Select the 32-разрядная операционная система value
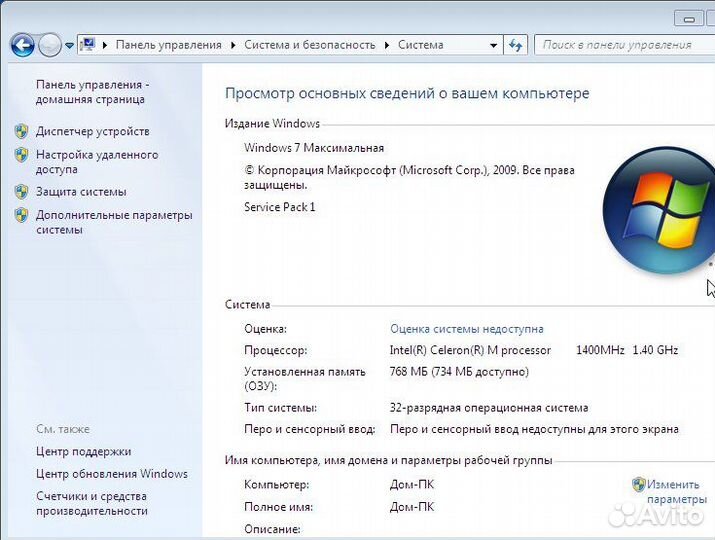The image size is (715, 540). (489, 408)
